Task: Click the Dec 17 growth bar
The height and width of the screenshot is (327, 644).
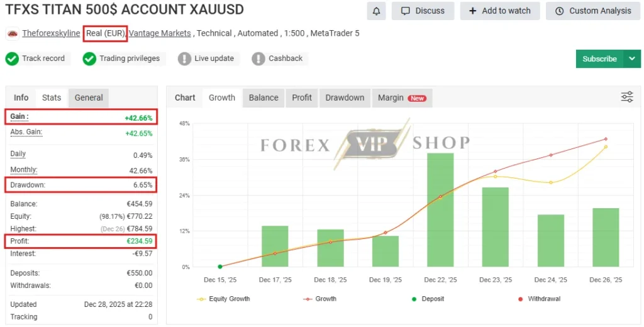Action: [x=275, y=246]
